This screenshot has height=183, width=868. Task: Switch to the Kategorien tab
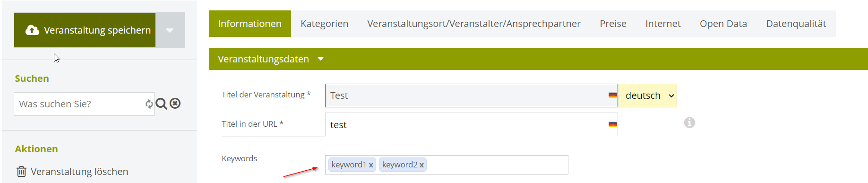pyautogui.click(x=324, y=24)
